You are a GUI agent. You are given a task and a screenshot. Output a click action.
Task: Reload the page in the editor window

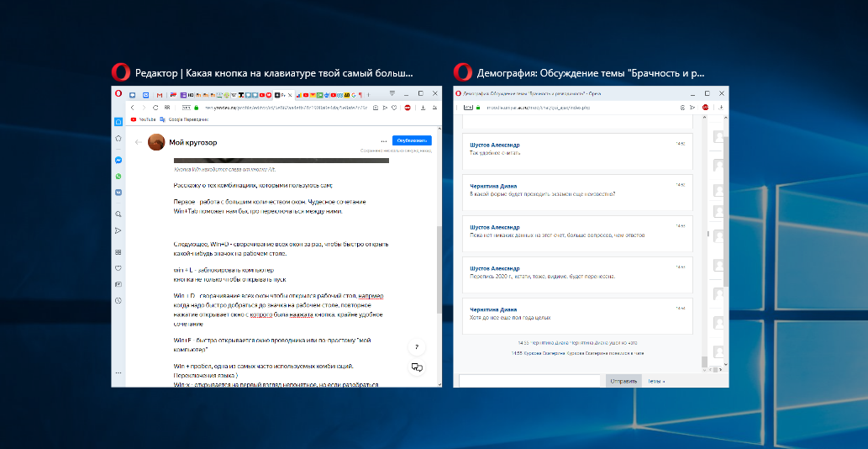tap(155, 108)
